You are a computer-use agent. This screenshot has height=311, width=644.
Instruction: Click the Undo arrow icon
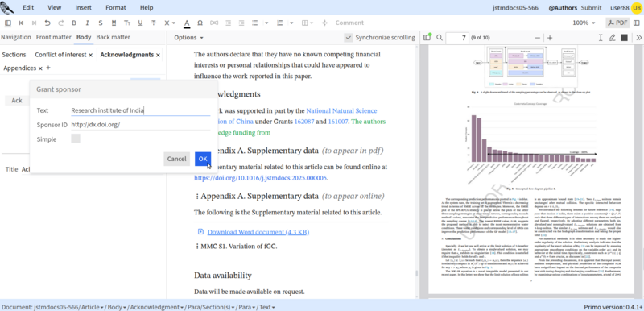point(47,23)
